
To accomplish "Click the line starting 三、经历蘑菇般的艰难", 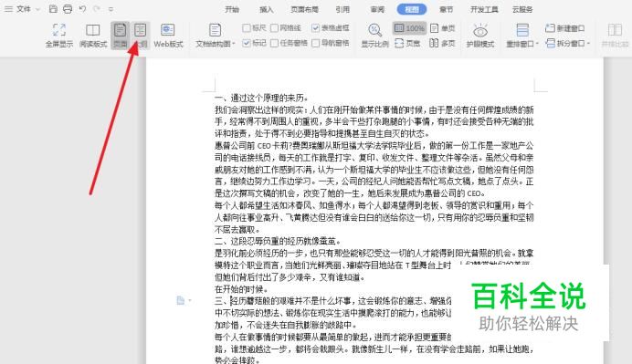I will (x=333, y=300).
